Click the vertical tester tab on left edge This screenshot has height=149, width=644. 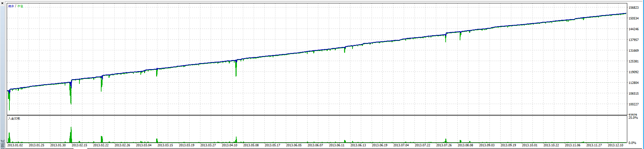point(3,145)
